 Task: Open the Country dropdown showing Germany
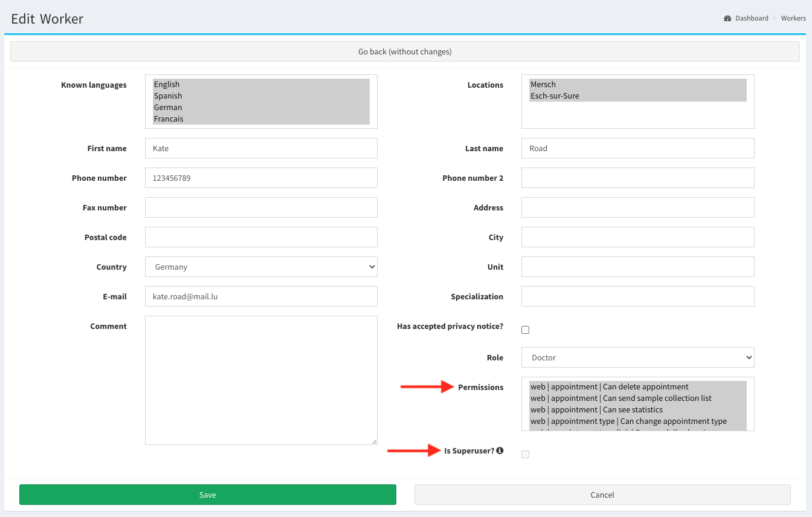point(261,267)
